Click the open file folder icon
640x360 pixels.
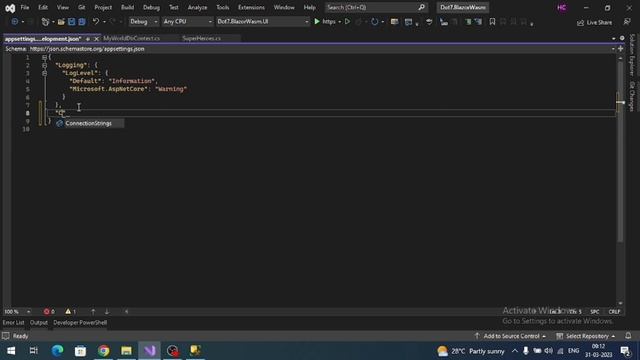(x=61, y=22)
